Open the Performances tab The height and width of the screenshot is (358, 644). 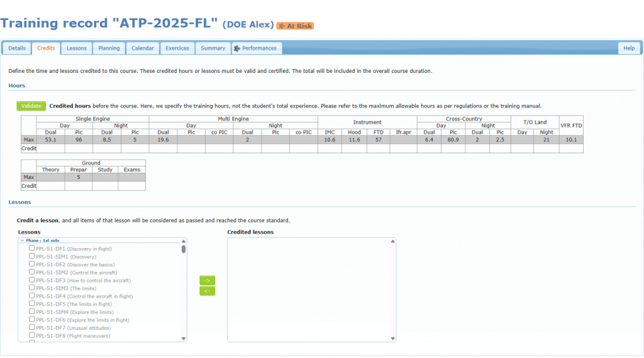(x=257, y=48)
